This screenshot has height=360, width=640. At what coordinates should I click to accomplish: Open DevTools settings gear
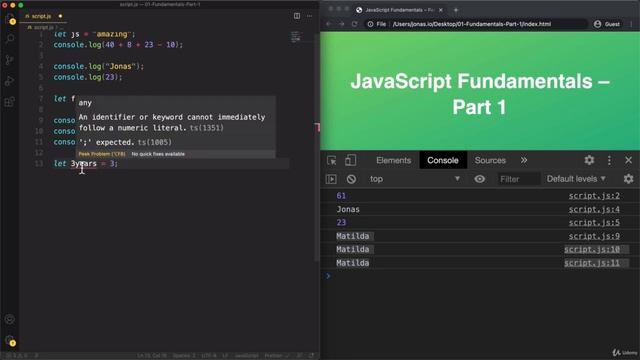click(589, 160)
